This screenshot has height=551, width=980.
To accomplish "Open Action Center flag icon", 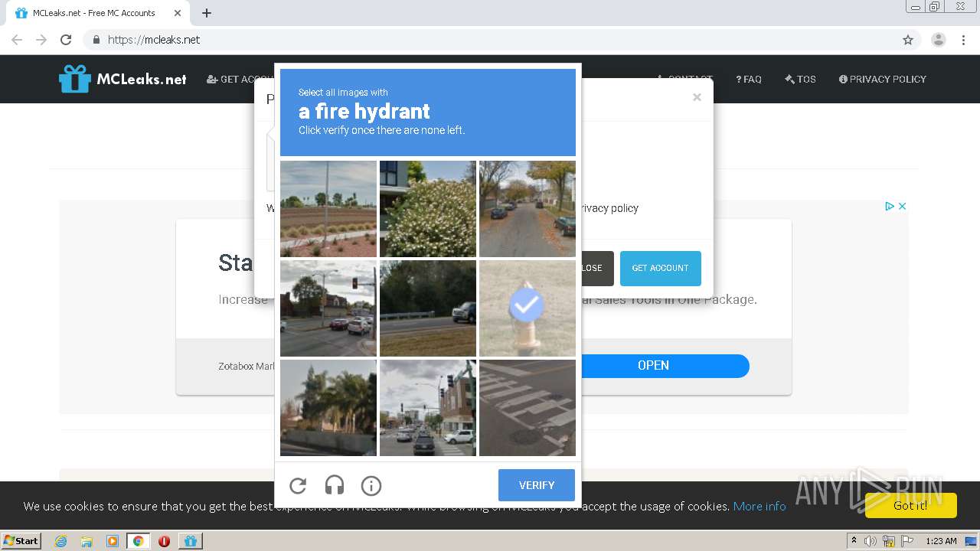I will 907,541.
